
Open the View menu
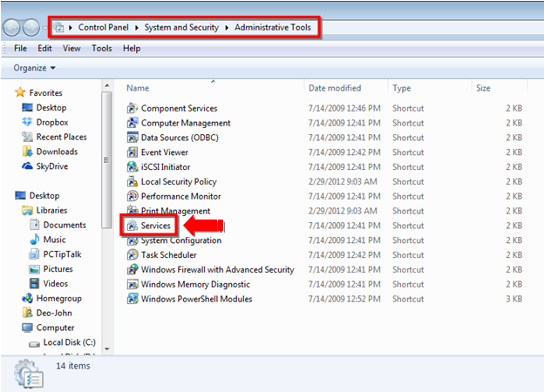click(x=71, y=48)
